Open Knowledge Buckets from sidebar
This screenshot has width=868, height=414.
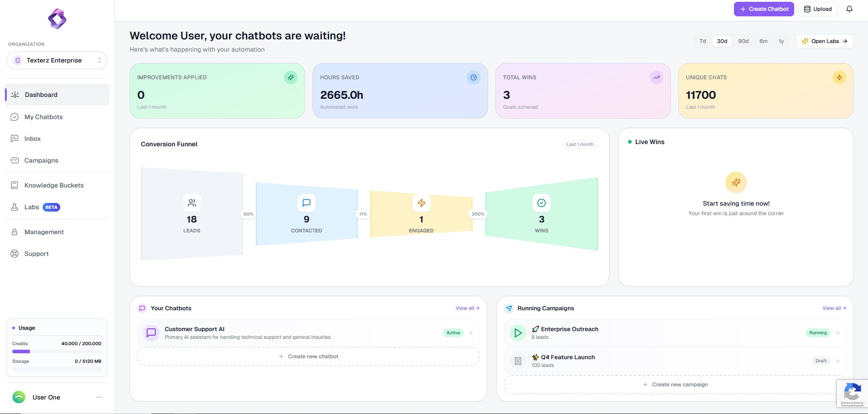[54, 185]
